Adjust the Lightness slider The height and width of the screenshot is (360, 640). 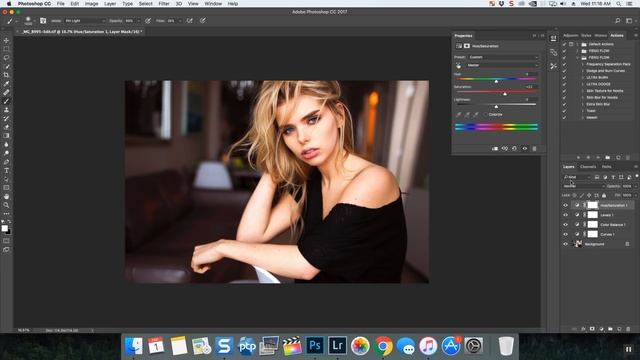click(496, 106)
